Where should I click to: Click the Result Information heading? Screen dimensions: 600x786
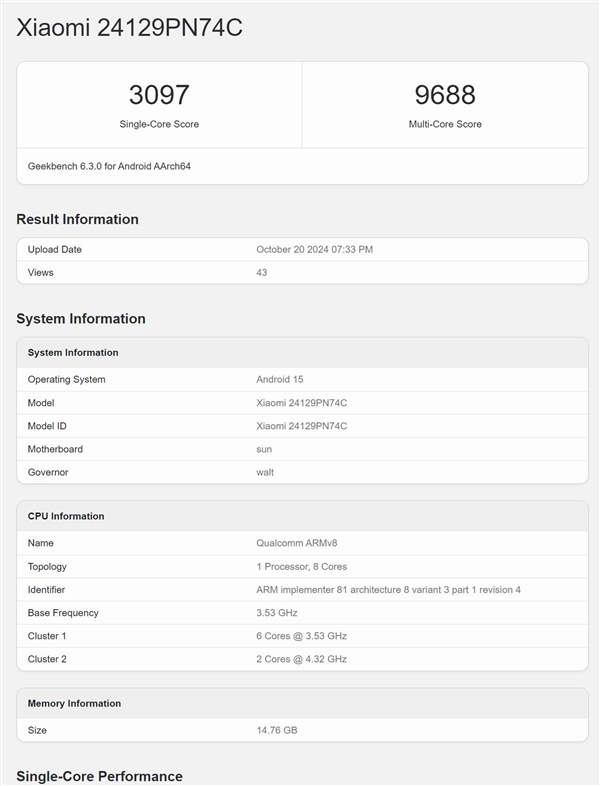(x=77, y=219)
